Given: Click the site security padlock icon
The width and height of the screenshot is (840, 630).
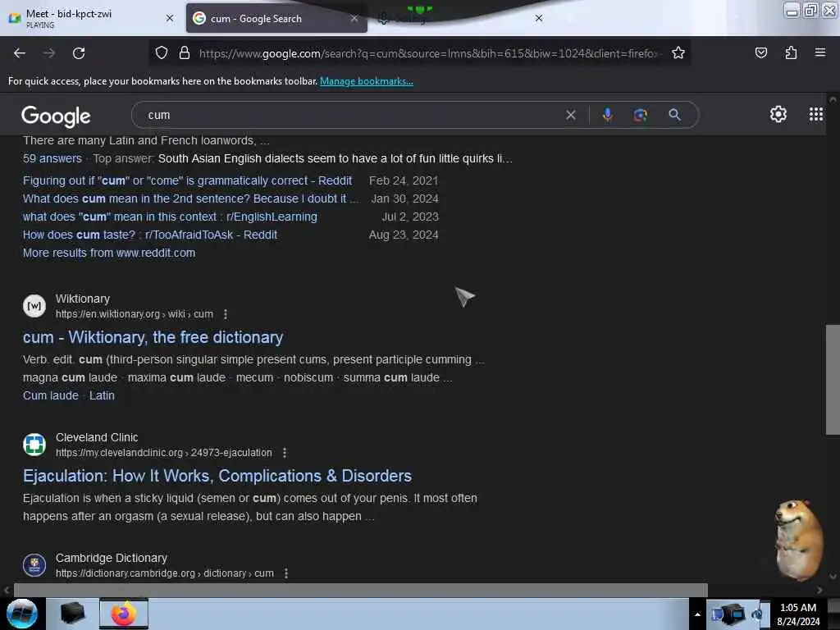Looking at the screenshot, I should tap(185, 52).
